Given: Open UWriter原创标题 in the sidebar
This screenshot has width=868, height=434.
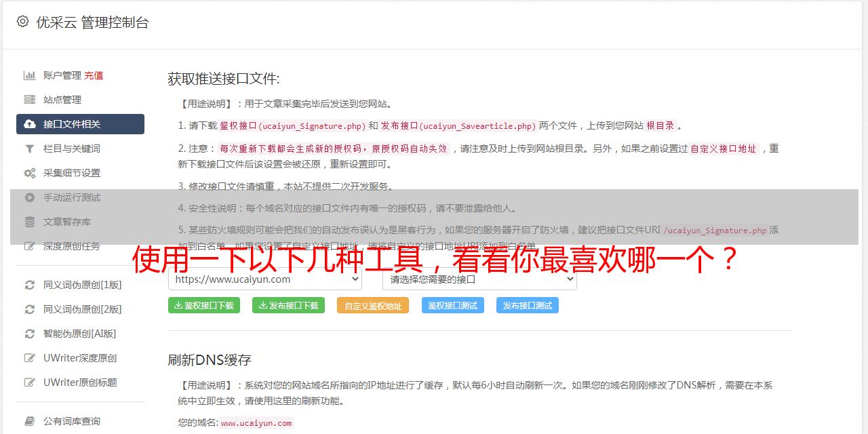Looking at the screenshot, I should coord(80,382).
